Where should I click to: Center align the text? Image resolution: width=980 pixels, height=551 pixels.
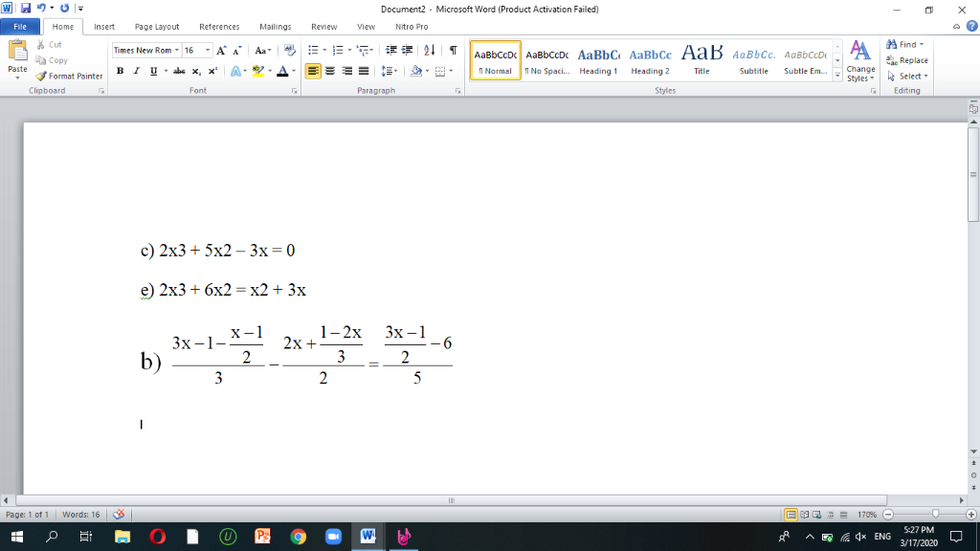click(x=330, y=71)
